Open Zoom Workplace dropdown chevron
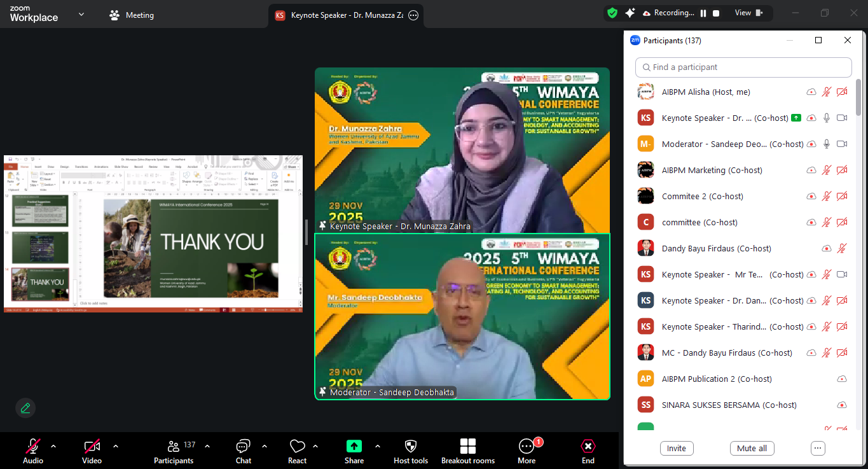 pyautogui.click(x=81, y=14)
